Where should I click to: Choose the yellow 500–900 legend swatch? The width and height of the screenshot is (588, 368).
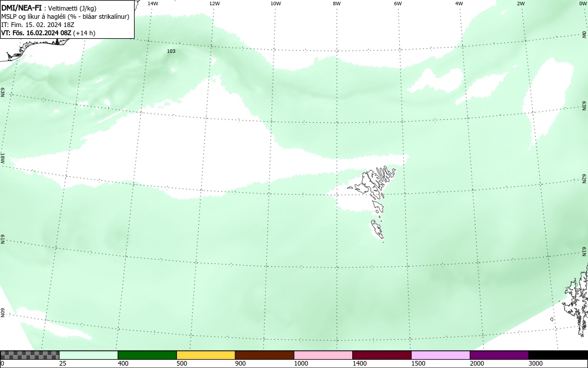[206, 355]
